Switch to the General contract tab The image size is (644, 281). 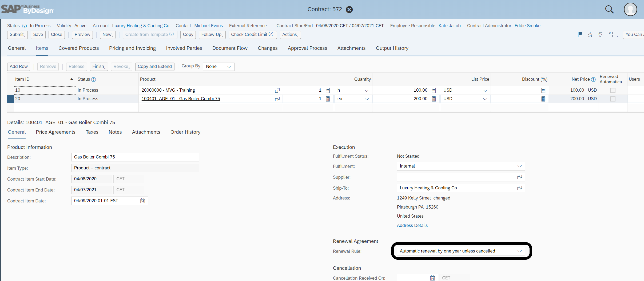17,48
